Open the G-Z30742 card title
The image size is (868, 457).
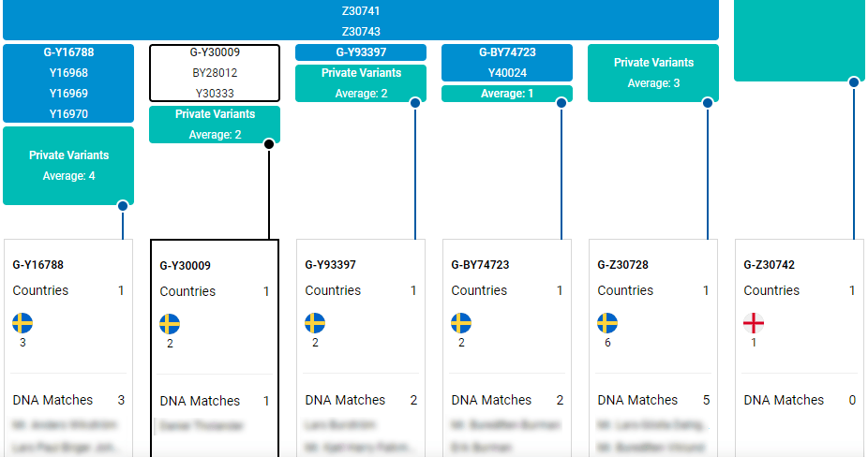coord(769,265)
